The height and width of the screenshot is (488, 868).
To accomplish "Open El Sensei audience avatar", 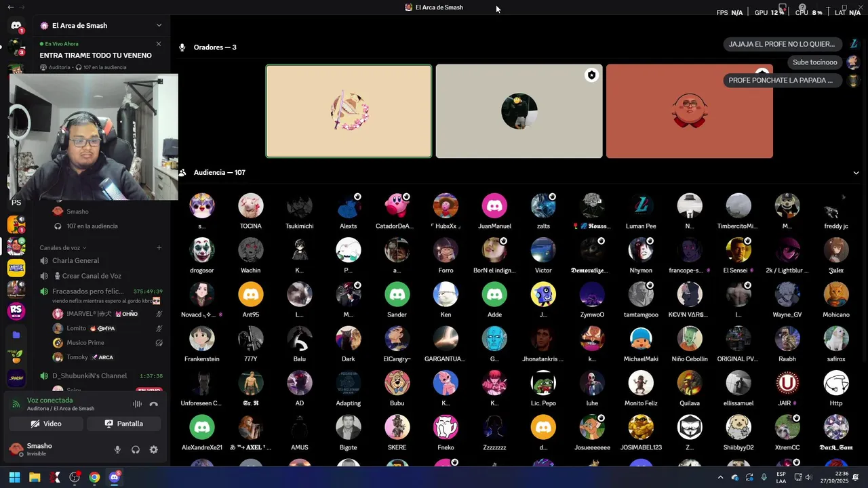I will [x=738, y=250].
